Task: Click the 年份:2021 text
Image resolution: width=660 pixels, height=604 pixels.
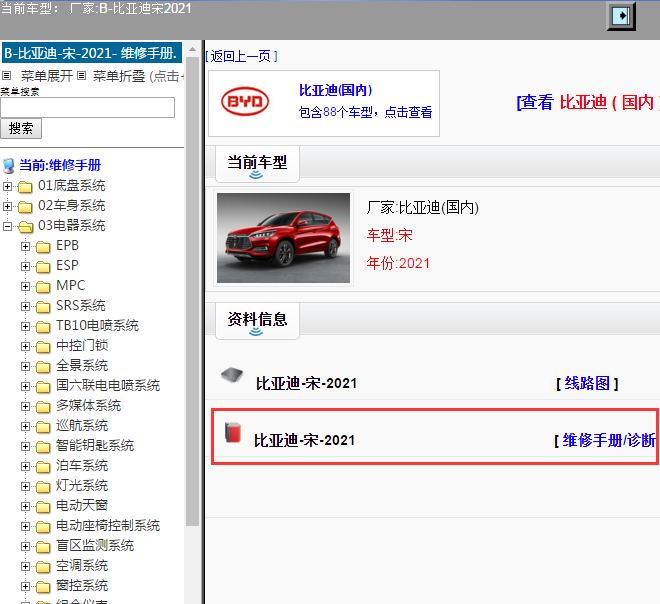Action: [x=398, y=263]
